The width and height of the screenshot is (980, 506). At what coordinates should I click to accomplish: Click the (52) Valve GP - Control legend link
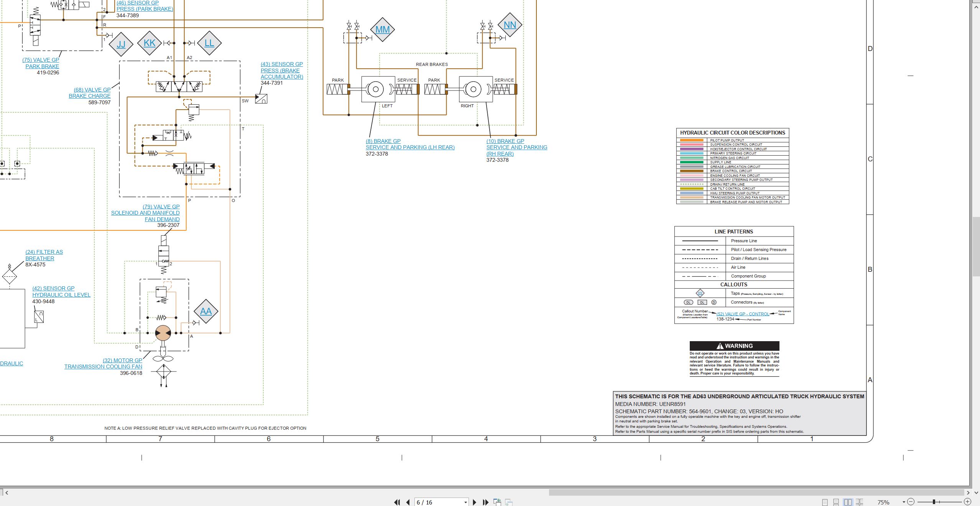[x=743, y=314]
